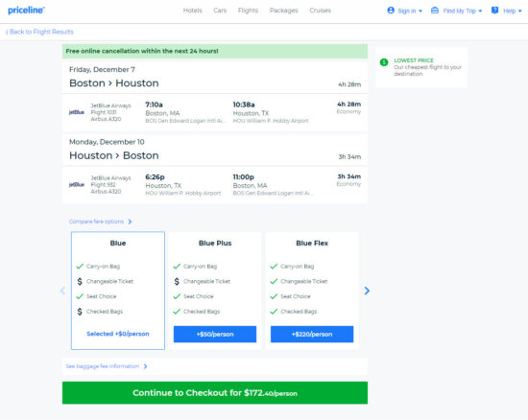This screenshot has width=528, height=420.
Task: Click the JetBlue Airways Flight 1031 details
Action: (x=110, y=112)
